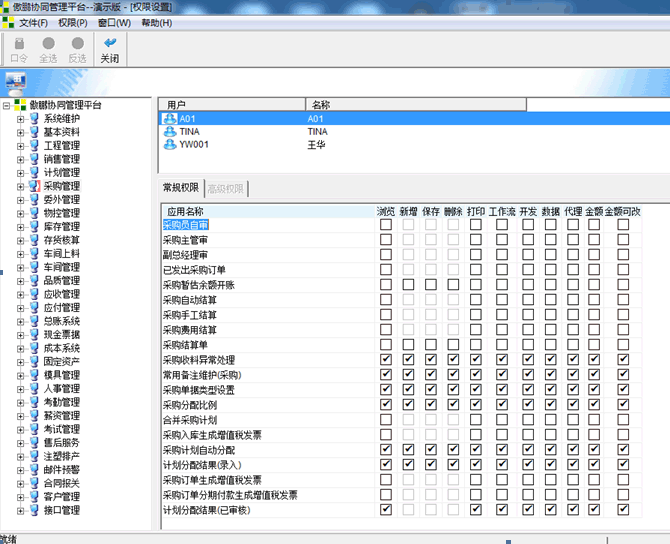Viewport: 670px width, 544px height.
Task: Click the 口令 lock icon in toolbar
Action: pyautogui.click(x=19, y=44)
